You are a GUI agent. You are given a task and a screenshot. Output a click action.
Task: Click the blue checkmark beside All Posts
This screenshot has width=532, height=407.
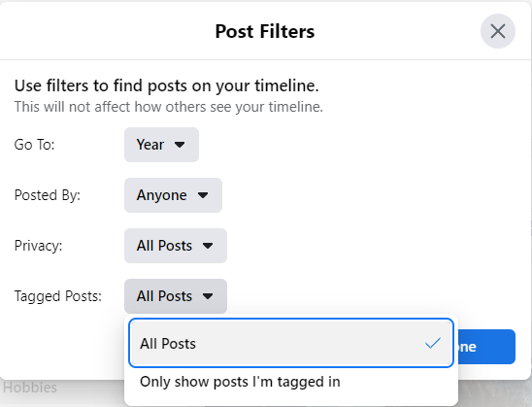[x=433, y=343]
